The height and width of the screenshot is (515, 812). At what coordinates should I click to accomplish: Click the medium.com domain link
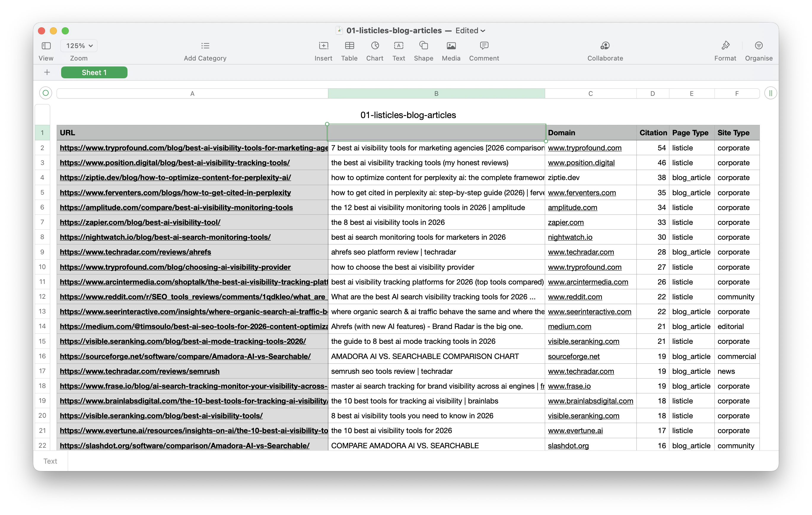569,326
